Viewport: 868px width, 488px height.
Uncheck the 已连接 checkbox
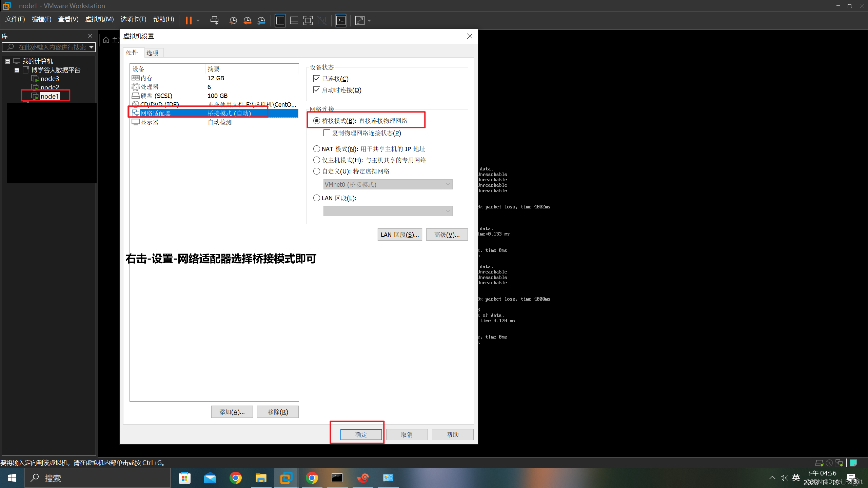(317, 79)
